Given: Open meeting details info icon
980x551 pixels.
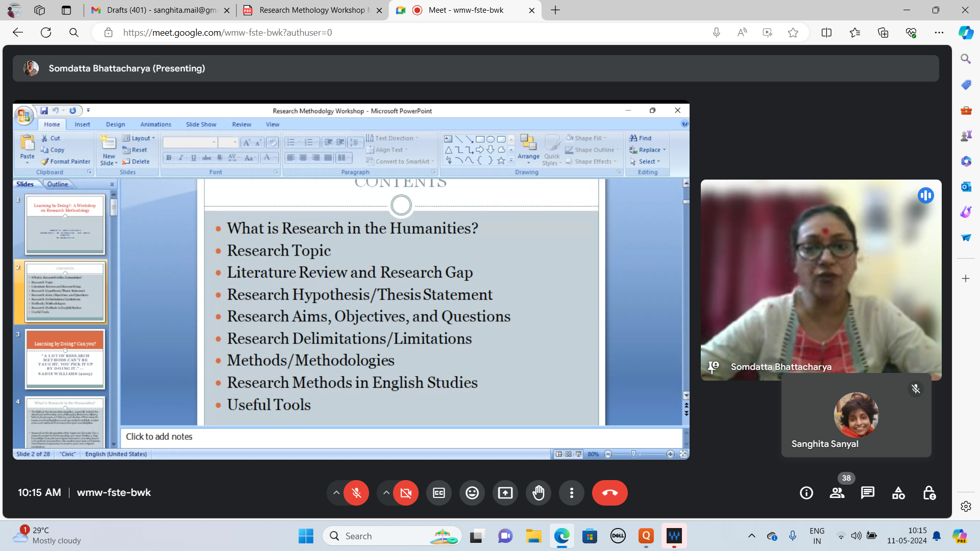Looking at the screenshot, I should coord(806,493).
